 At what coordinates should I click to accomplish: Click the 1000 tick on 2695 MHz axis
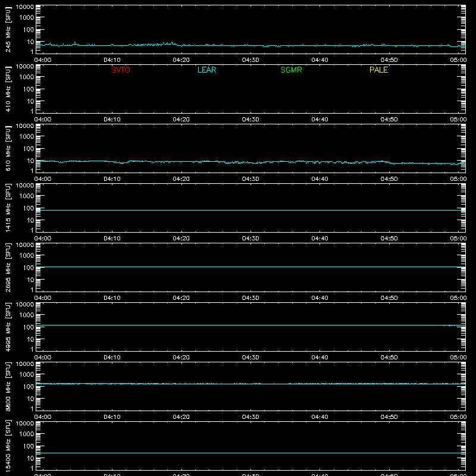[27, 256]
